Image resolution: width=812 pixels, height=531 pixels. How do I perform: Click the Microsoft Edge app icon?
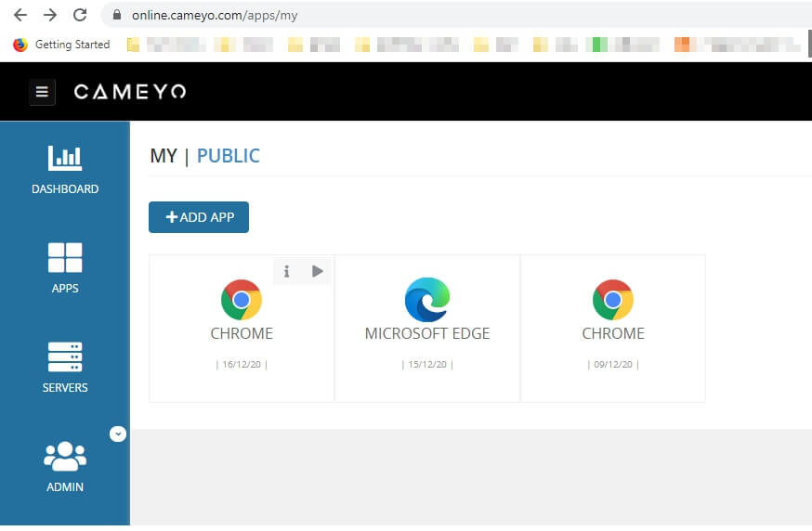[x=427, y=300]
